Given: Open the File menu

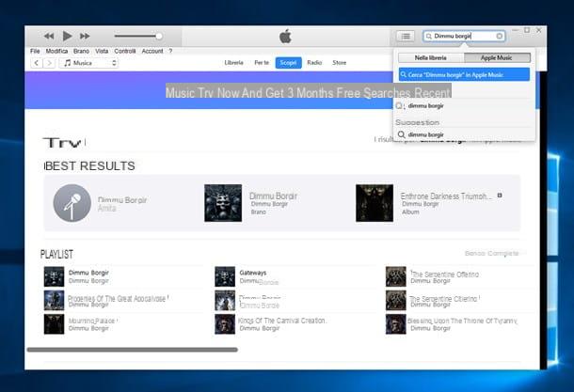Looking at the screenshot, I should coord(35,51).
